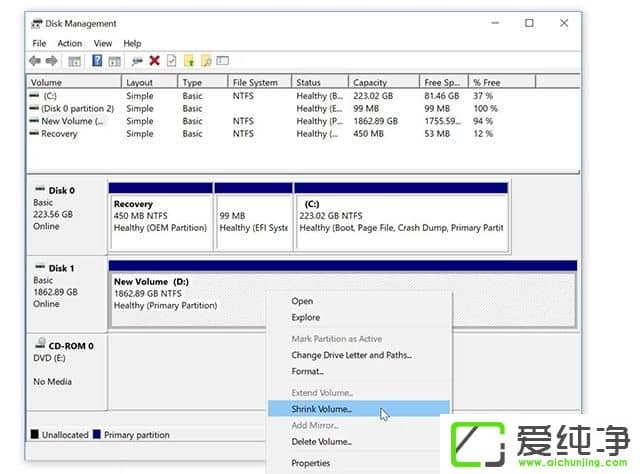
Task: Click the Properties checkmark page toolbar icon
Action: (171, 61)
